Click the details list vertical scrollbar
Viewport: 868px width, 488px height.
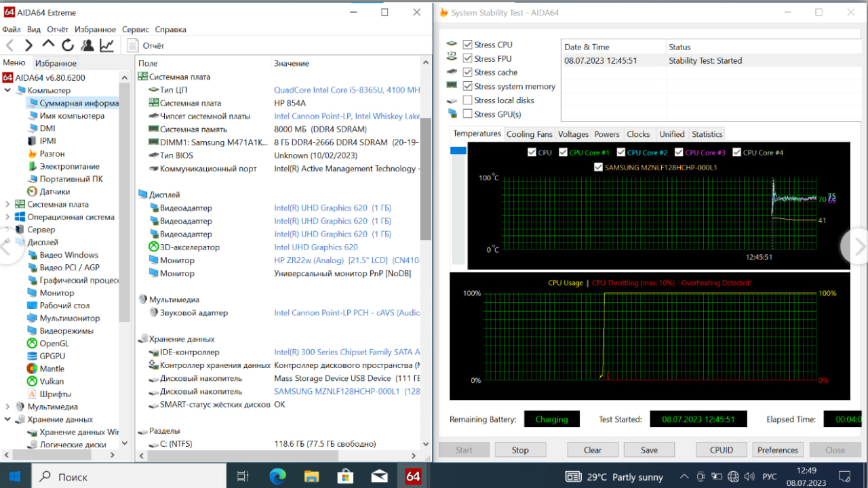[x=426, y=179]
